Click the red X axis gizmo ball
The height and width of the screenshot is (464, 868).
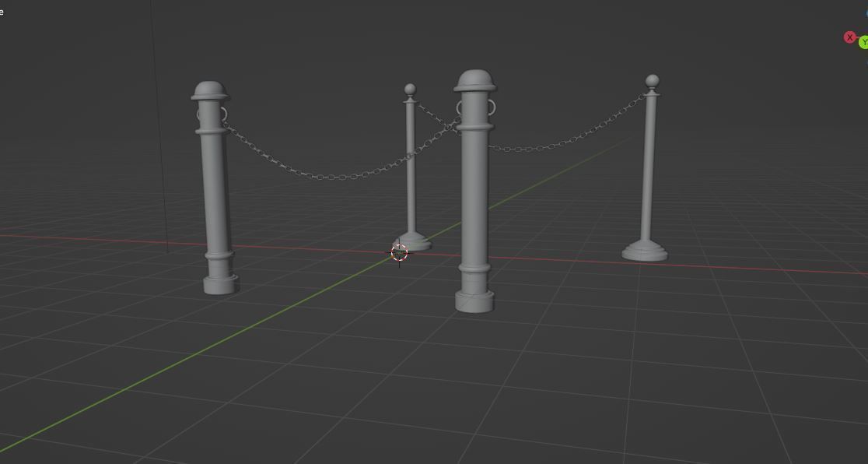tap(850, 37)
